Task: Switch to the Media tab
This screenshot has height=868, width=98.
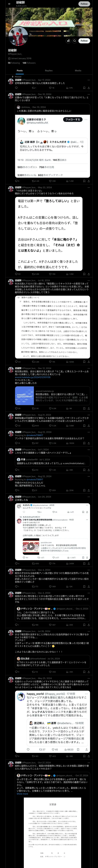Action: 78,71
